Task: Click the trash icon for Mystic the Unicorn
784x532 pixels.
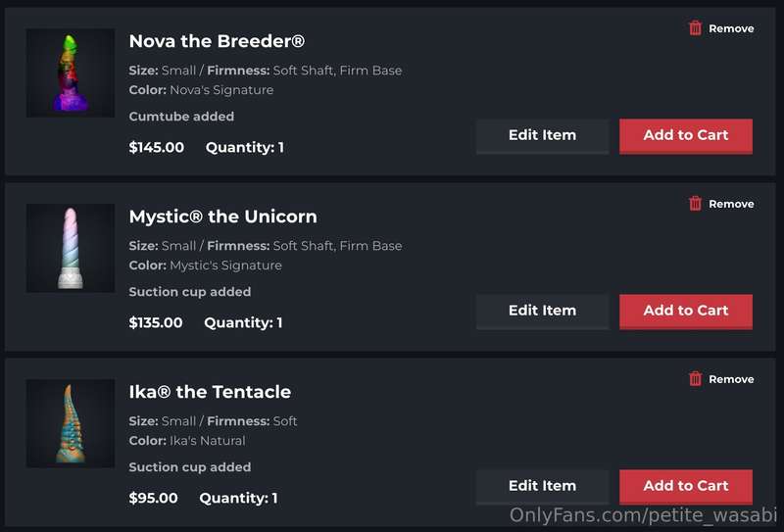Action: pyautogui.click(x=695, y=204)
